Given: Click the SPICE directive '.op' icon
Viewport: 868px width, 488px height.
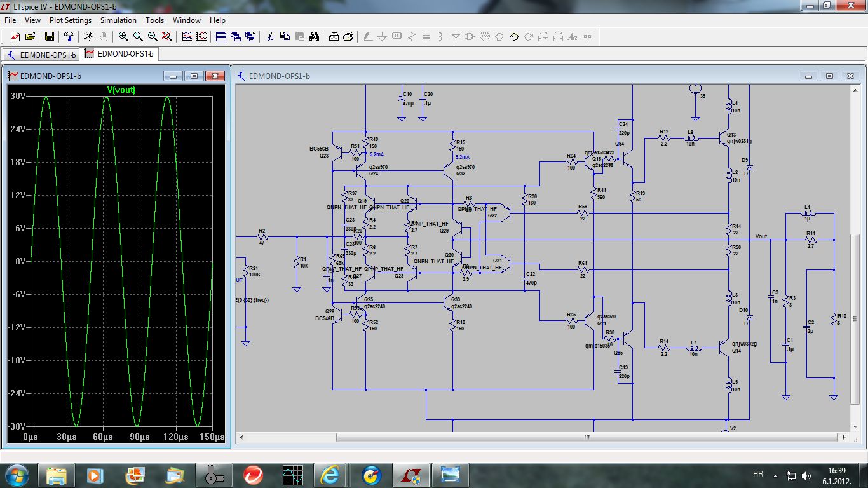Looking at the screenshot, I should coord(587,37).
